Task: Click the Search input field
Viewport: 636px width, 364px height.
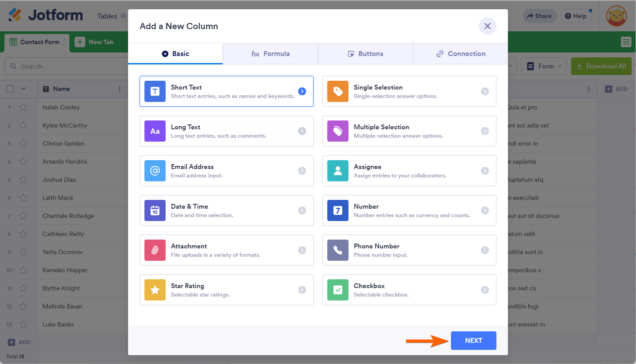Action: pyautogui.click(x=66, y=66)
